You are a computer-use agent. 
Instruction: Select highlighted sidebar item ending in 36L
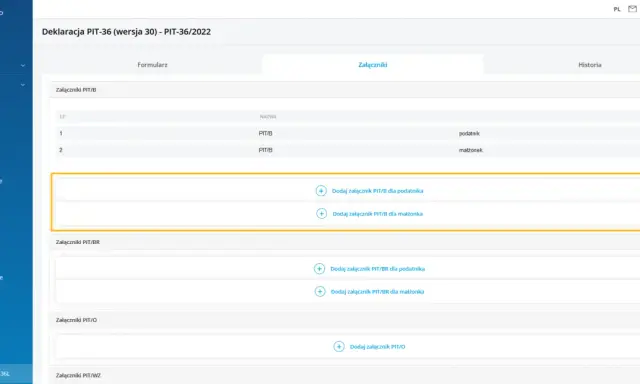(16, 374)
